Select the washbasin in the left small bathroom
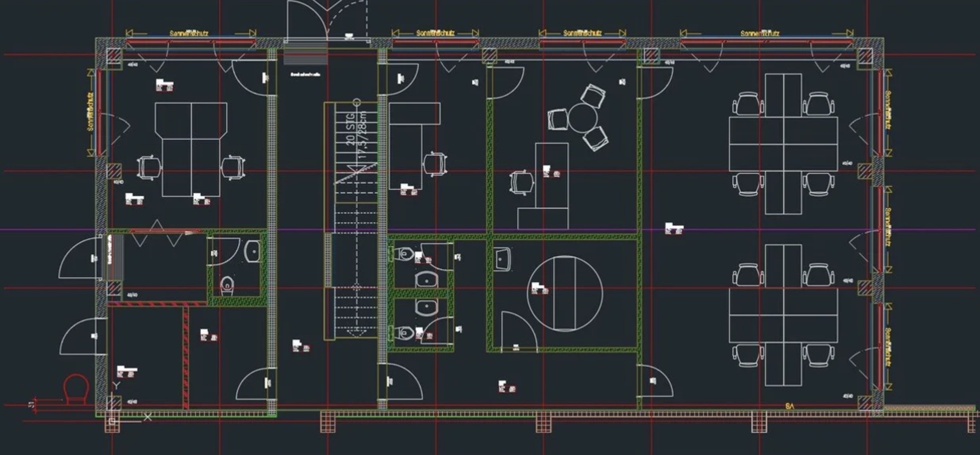 pos(252,251)
